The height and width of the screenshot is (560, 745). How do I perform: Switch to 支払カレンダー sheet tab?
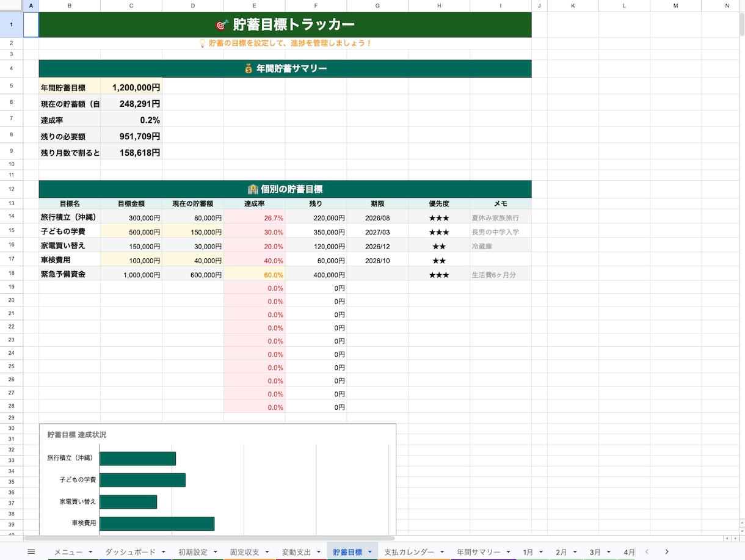(409, 552)
